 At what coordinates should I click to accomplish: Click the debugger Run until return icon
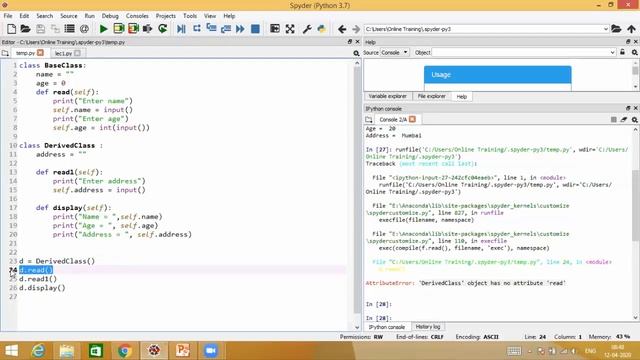(x=226, y=29)
